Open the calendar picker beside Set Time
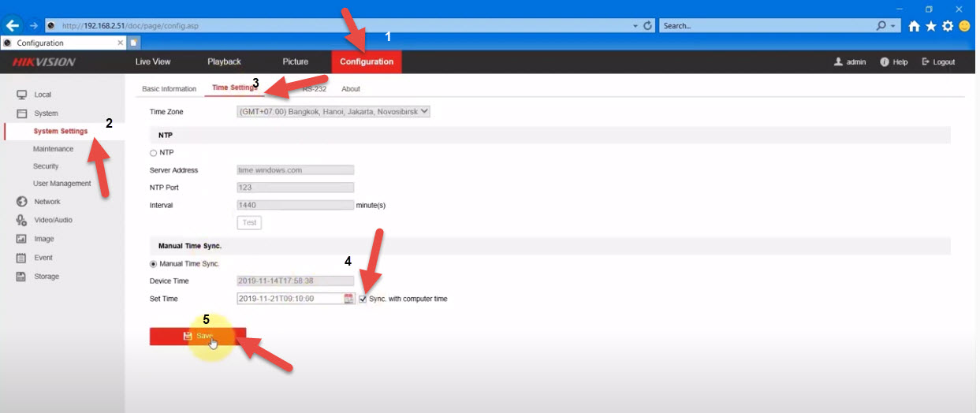Image resolution: width=980 pixels, height=413 pixels. (x=349, y=299)
